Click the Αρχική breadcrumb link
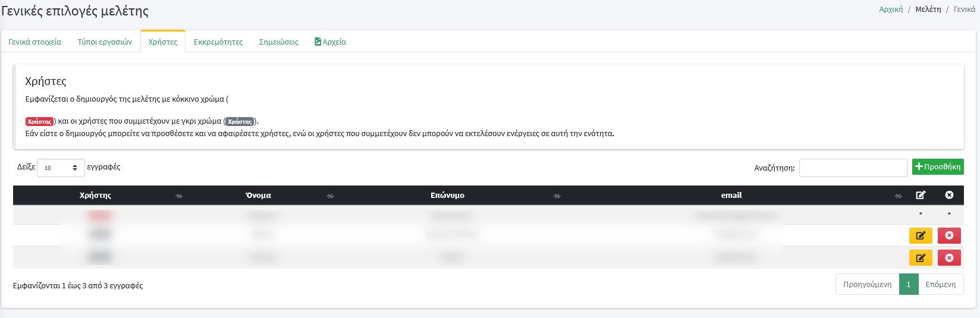 [890, 10]
